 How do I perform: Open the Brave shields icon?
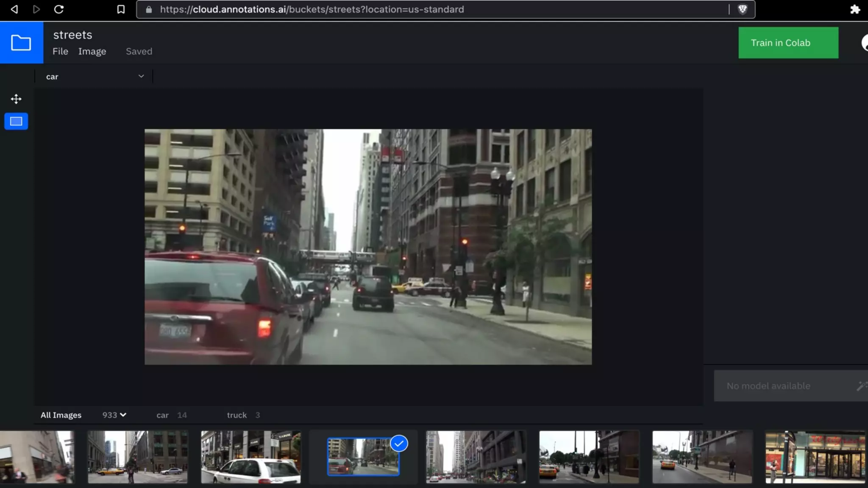point(742,9)
